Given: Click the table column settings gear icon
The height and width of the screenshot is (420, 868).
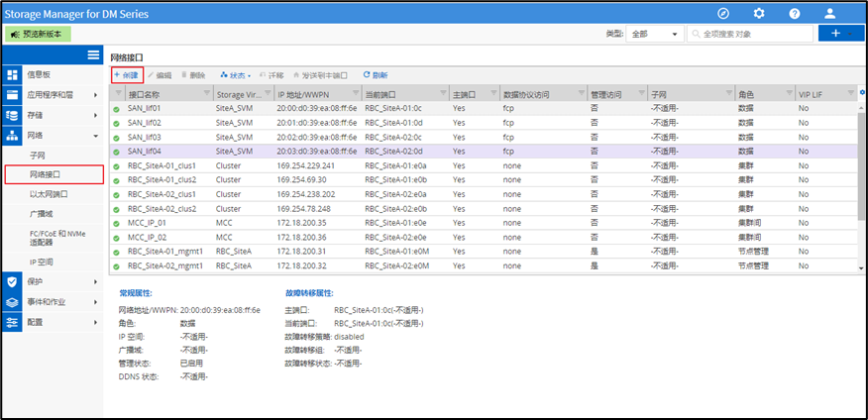Looking at the screenshot, I should pyautogui.click(x=862, y=93).
